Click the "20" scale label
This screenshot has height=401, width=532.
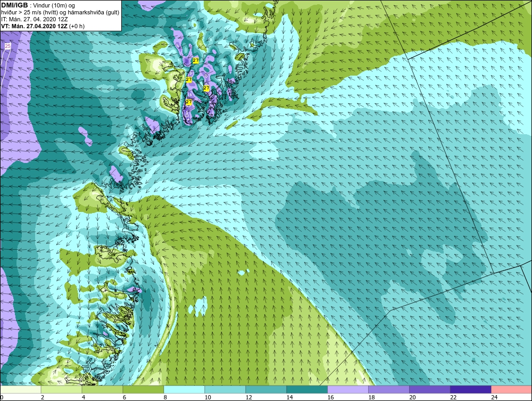[x=412, y=397]
